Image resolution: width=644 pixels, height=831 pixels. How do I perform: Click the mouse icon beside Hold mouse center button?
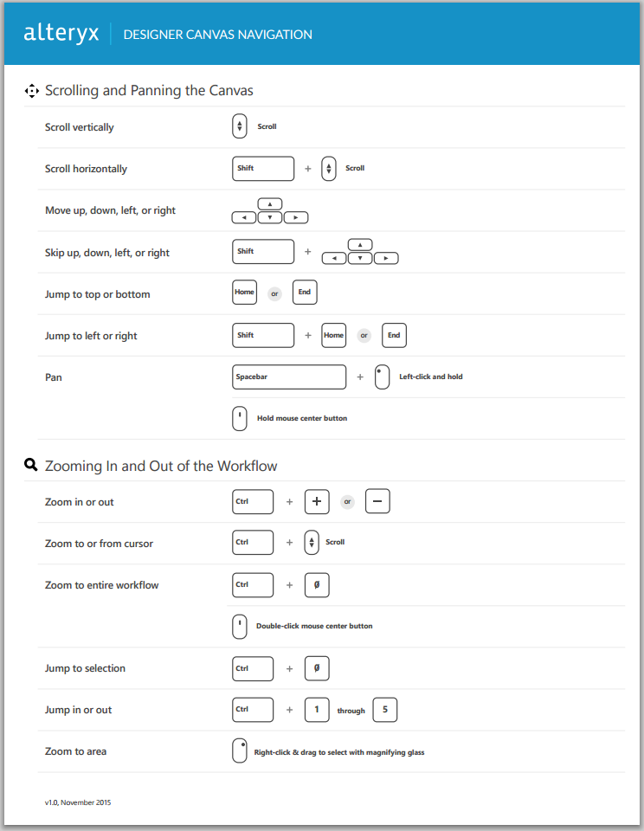pyautogui.click(x=240, y=419)
